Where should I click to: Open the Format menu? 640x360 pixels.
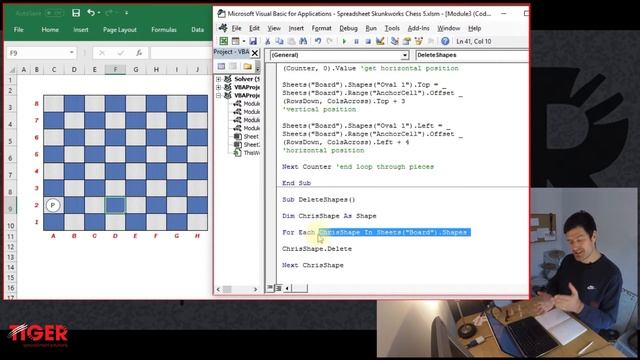point(321,28)
